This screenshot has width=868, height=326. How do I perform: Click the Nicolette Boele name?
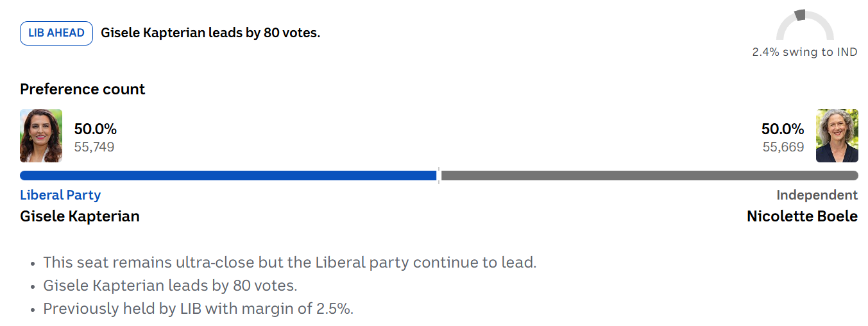(x=802, y=216)
